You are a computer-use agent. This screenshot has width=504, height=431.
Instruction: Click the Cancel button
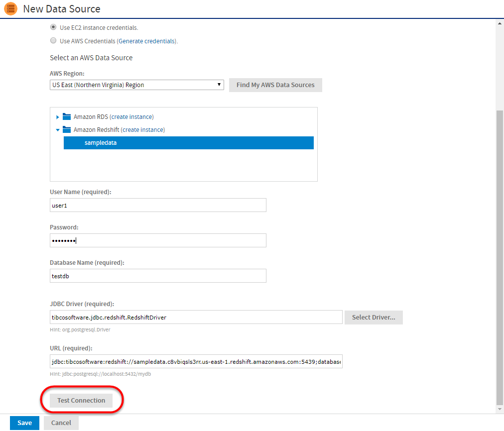tap(61, 423)
